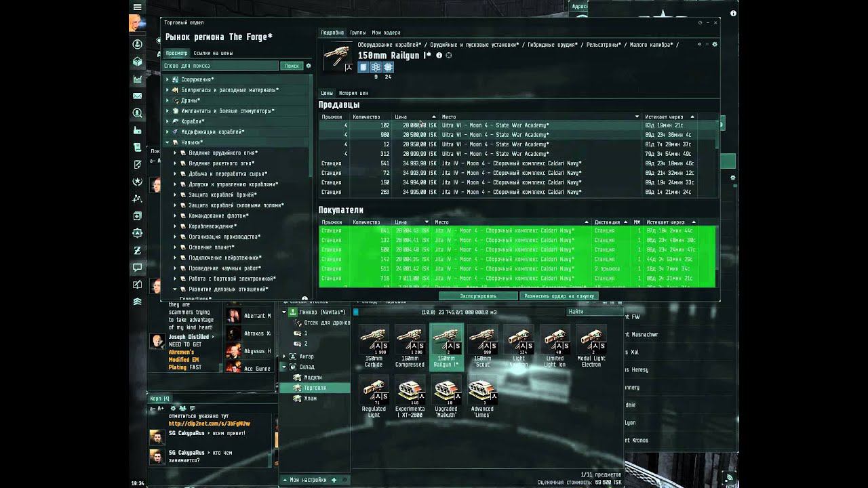Open the Z icon in sidebar
Image resolution: width=868 pixels, height=488 pixels.
[138, 250]
